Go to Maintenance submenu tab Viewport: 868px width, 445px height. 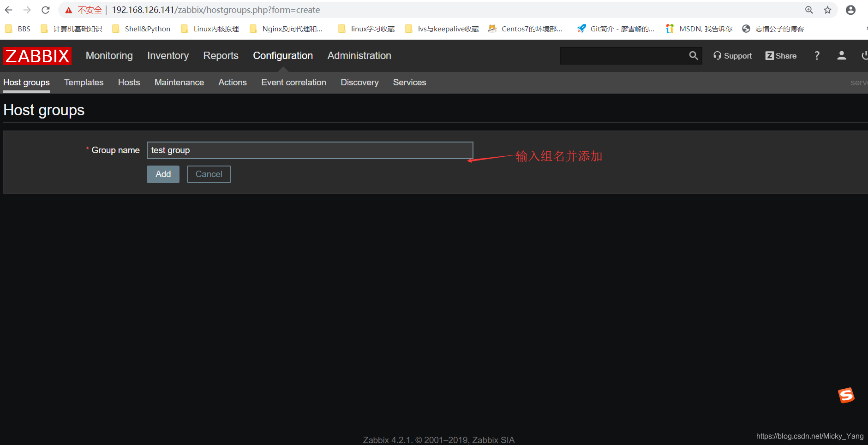click(x=179, y=83)
